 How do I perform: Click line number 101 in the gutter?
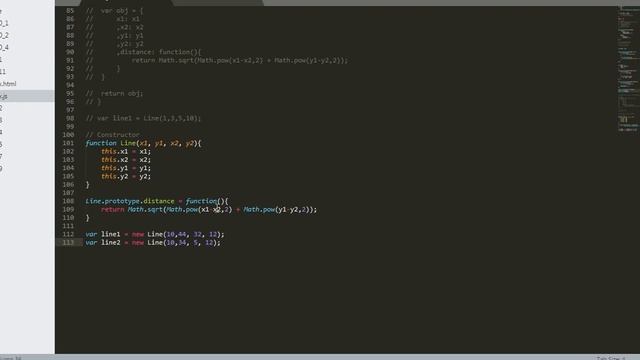pos(68,143)
